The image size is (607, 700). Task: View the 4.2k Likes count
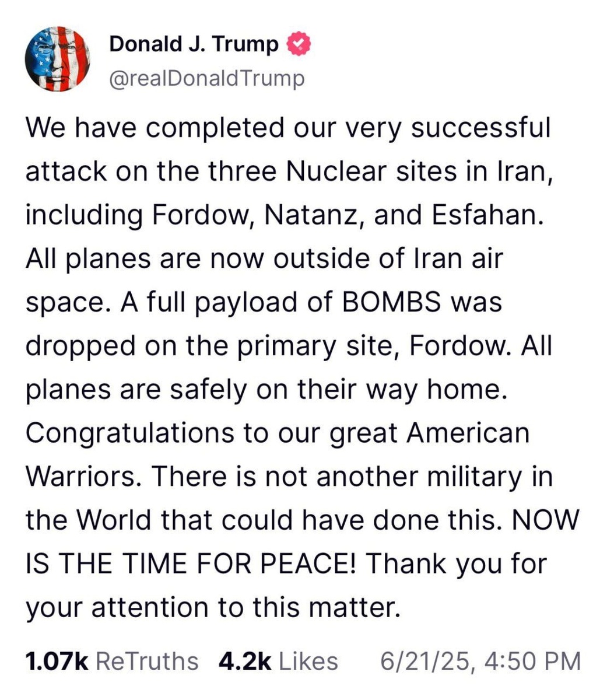click(x=245, y=661)
